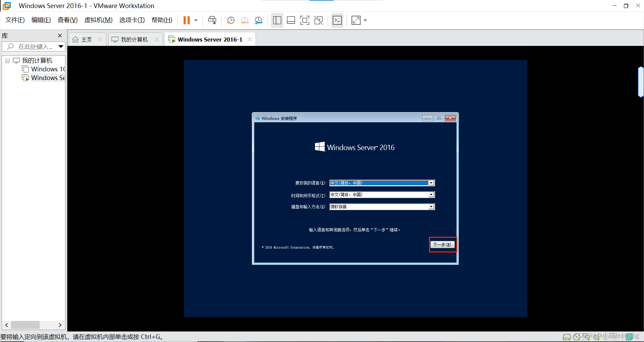Close the library panel
The height and width of the screenshot is (342, 644).
60,36
